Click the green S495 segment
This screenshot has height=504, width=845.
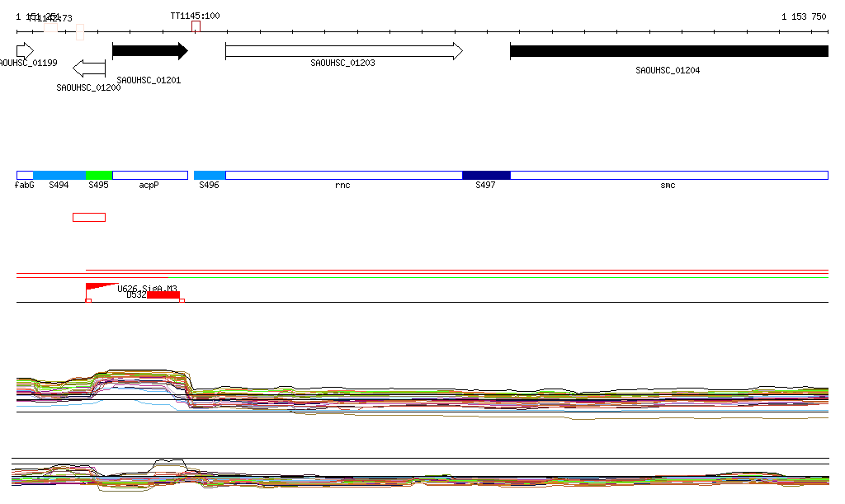(99, 176)
